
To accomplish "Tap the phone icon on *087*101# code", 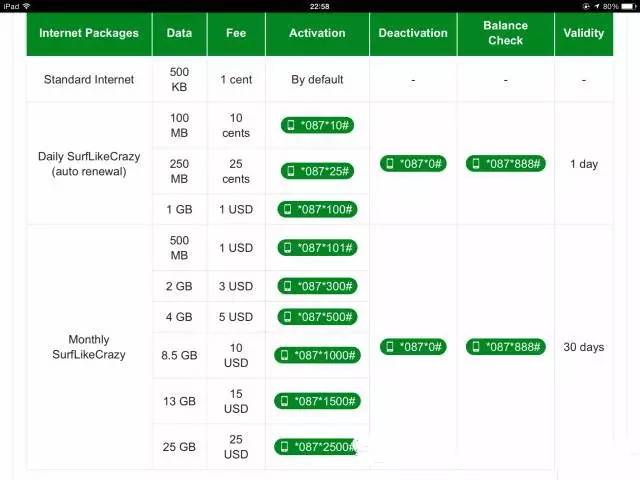I will pos(288,247).
